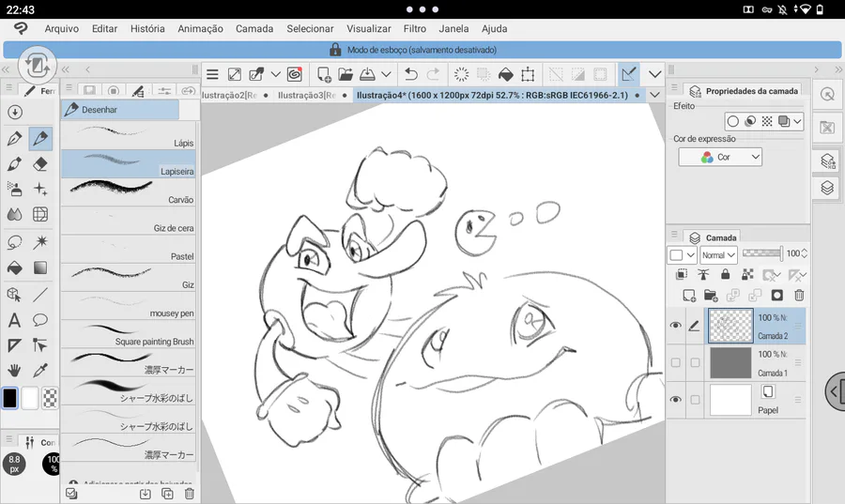The width and height of the screenshot is (845, 504).
Task: Select the Gradient tool
Action: [40, 267]
